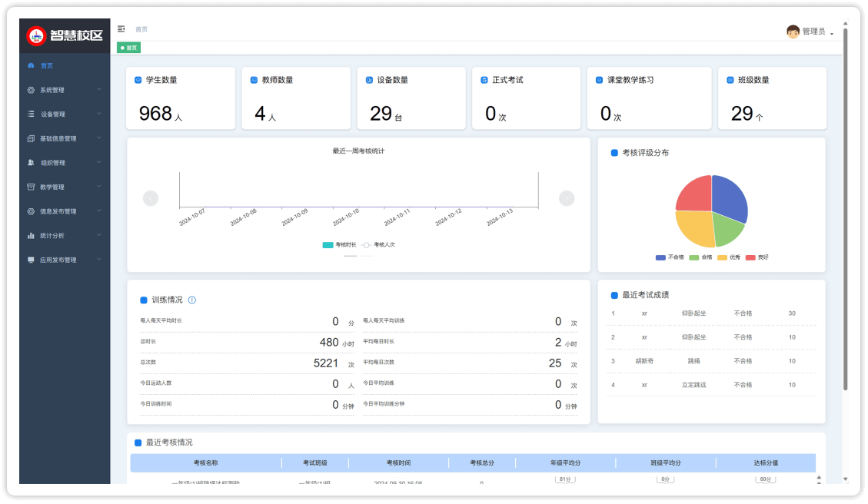Switch to the green 首页 tab
Screen dimensions: 868x504
point(128,48)
